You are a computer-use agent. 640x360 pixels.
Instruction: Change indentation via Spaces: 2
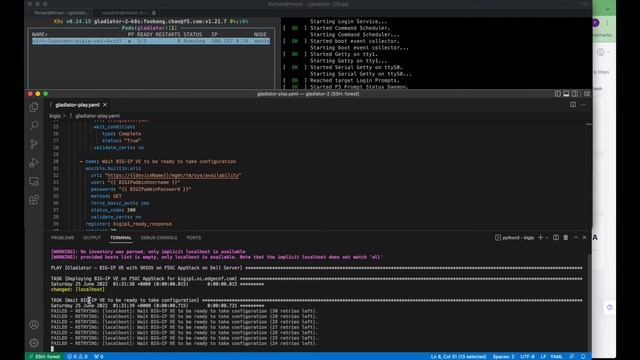504,357
